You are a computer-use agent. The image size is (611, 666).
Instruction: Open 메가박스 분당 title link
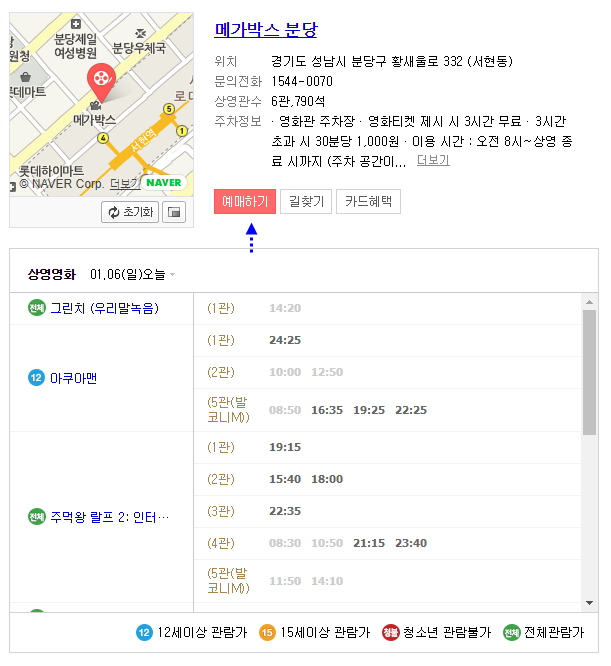pyautogui.click(x=266, y=30)
